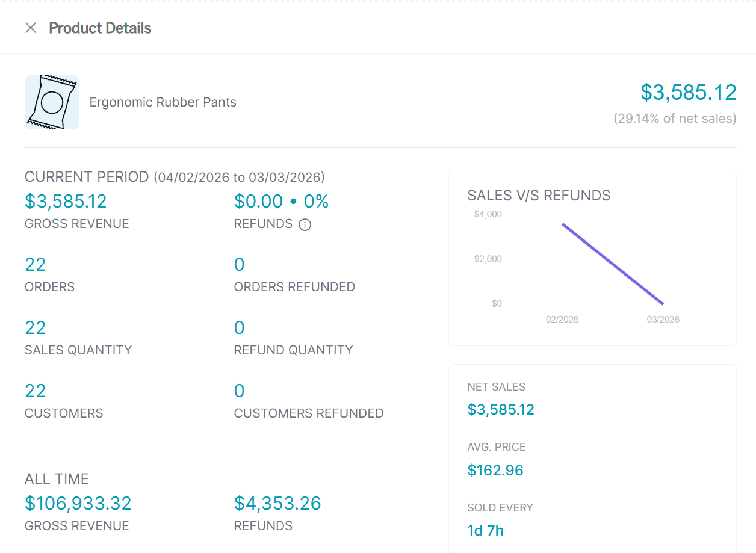Click the $0.00 • 0% refunds value
The image size is (756, 553).
pos(282,202)
